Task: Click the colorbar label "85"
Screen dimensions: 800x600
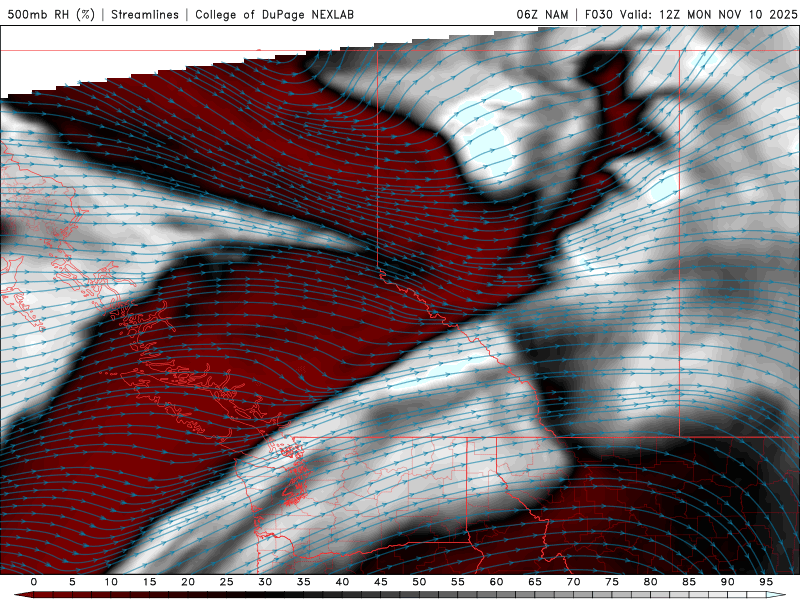Action: coord(689,582)
